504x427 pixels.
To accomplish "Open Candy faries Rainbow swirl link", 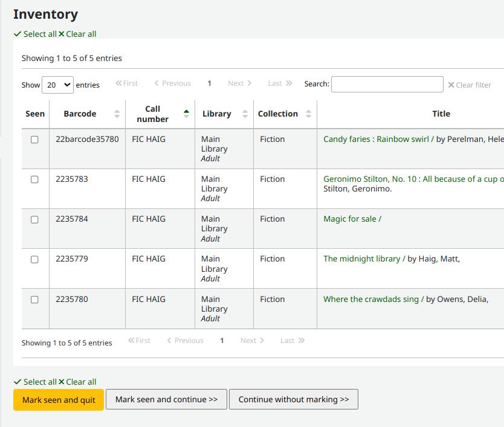I will coord(376,139).
